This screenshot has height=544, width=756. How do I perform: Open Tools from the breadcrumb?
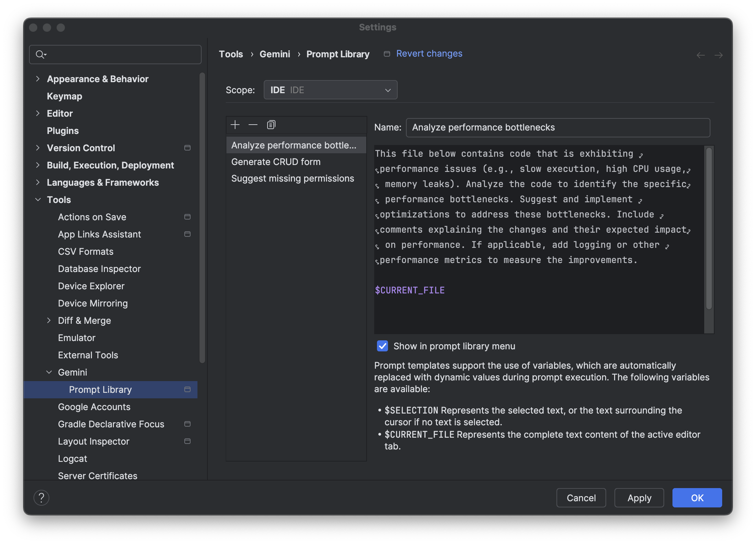click(231, 54)
